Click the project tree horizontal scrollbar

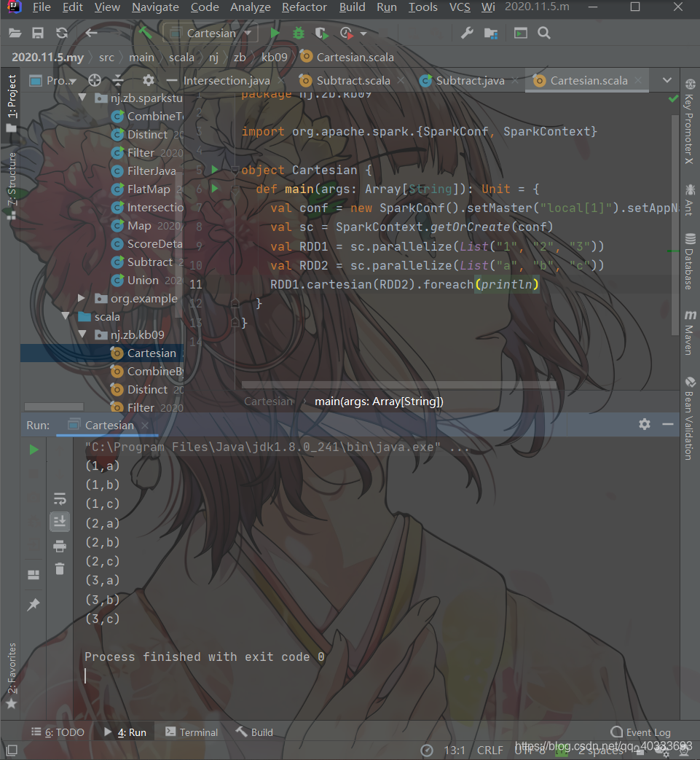(x=53, y=406)
